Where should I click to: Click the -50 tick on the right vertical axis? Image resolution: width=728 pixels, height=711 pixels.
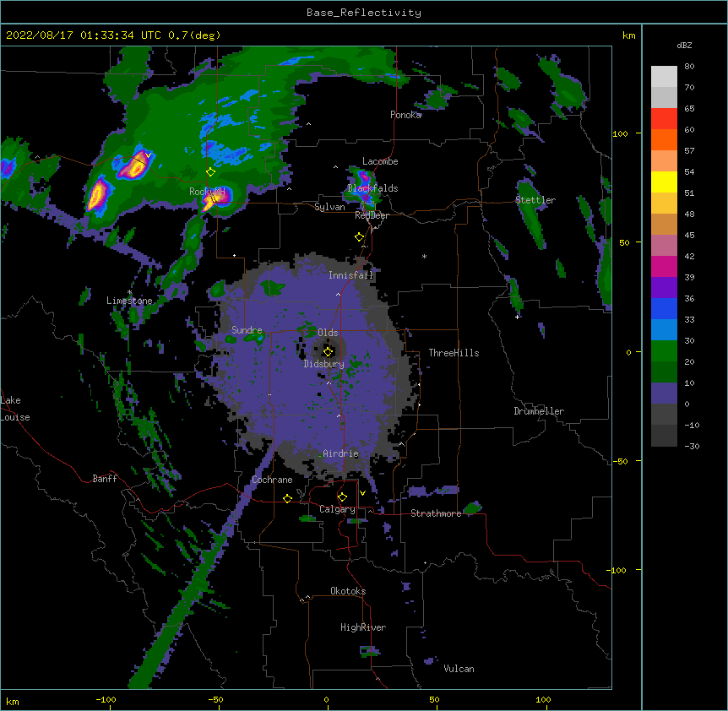tap(620, 461)
